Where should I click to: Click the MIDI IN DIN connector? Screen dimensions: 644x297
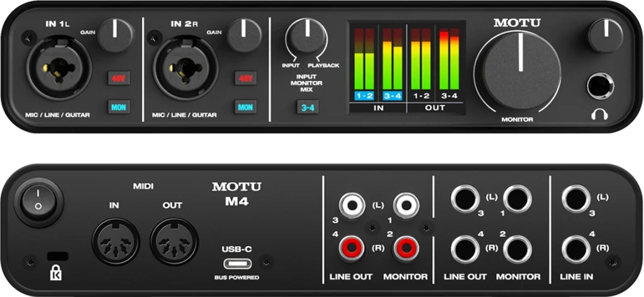tap(116, 242)
